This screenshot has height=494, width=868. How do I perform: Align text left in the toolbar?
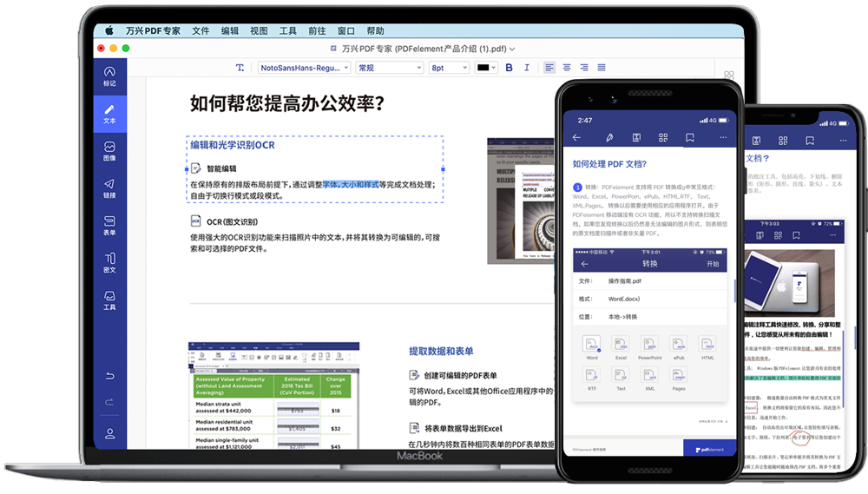(549, 68)
